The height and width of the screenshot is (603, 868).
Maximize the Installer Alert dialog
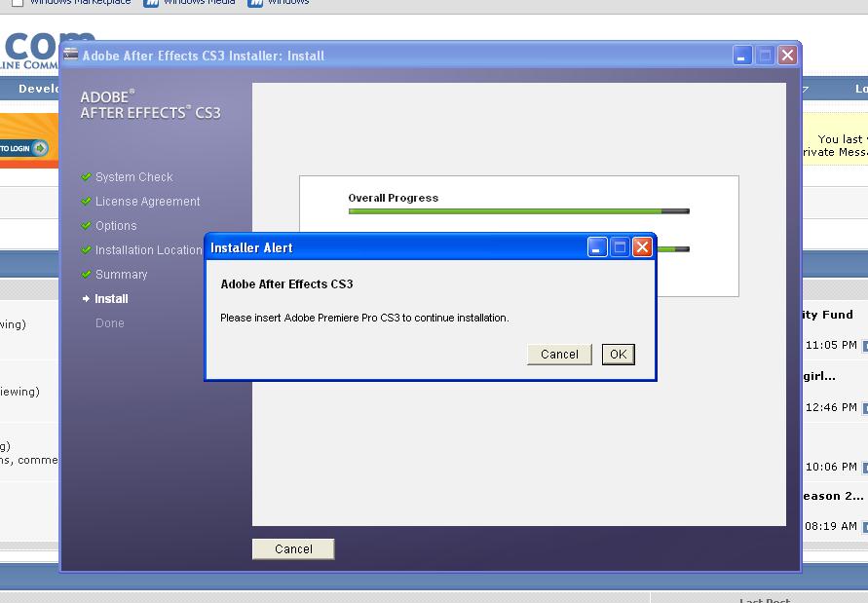pos(620,247)
